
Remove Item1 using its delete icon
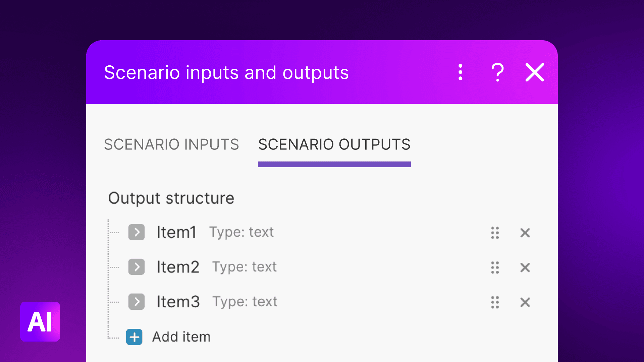[525, 233]
